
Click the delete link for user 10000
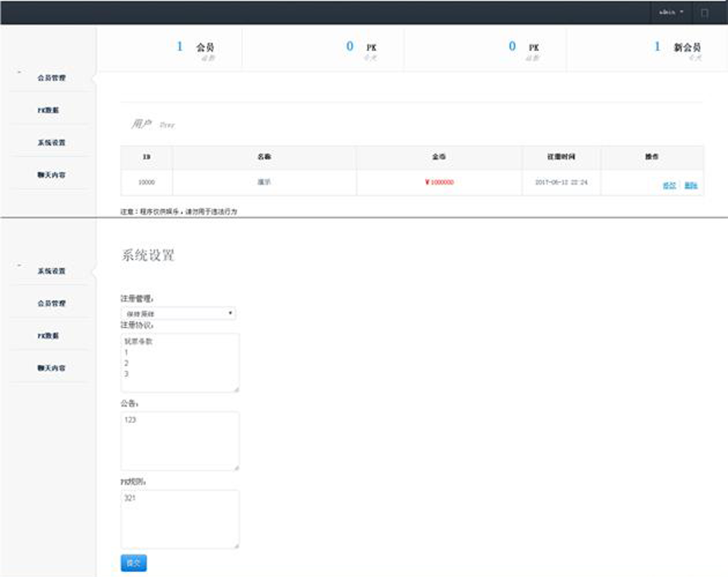(x=691, y=186)
